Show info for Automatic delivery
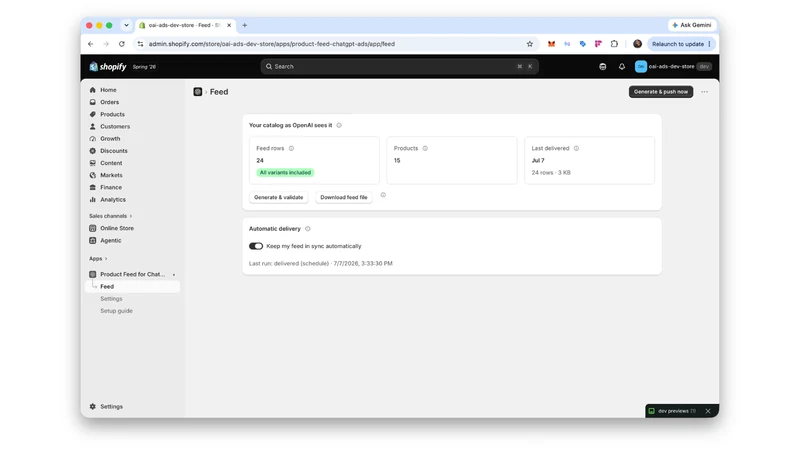The height and width of the screenshot is (450, 800). pos(308,229)
